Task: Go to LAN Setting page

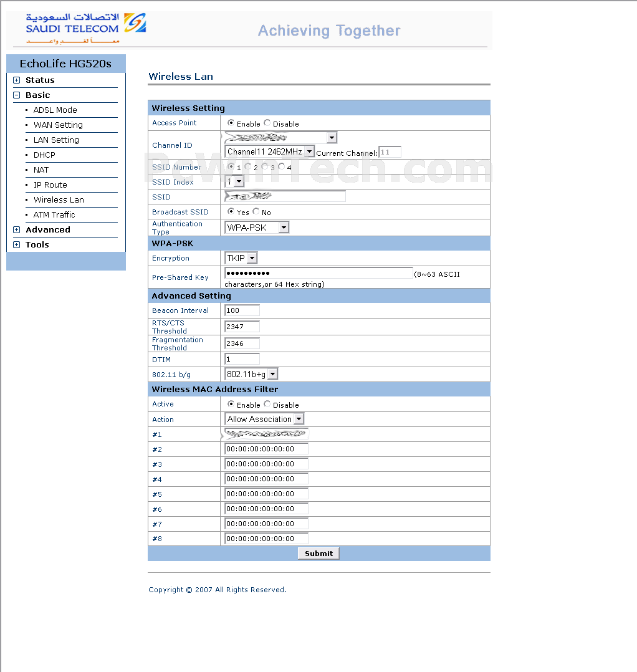Action: pos(56,140)
